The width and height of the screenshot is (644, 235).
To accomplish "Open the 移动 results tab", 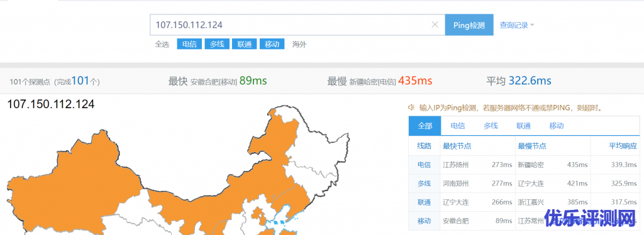I will click(x=556, y=126).
